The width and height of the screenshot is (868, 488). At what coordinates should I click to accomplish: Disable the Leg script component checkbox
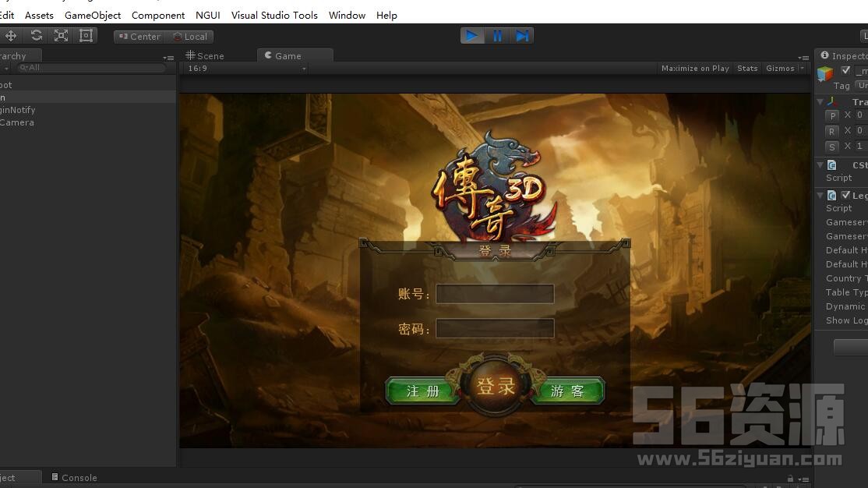845,196
